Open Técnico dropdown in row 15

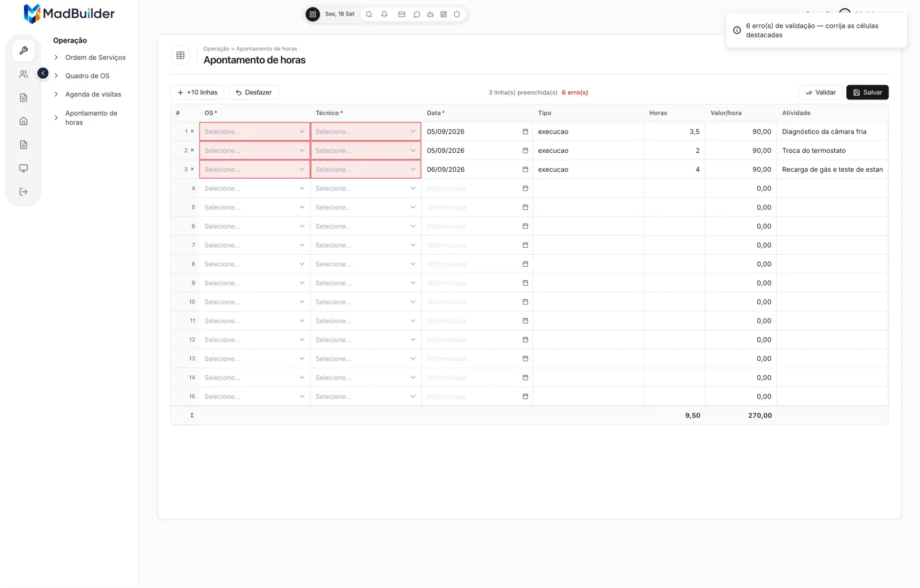tap(366, 397)
